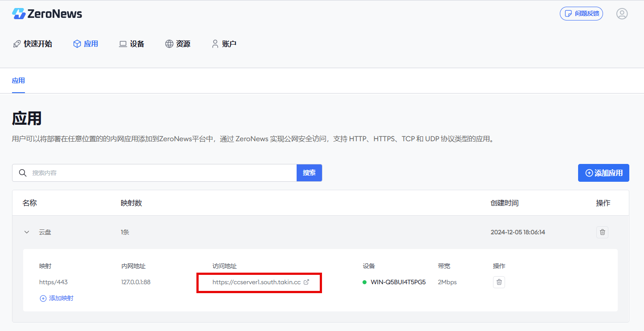
Task: Open the 快速开始 menu
Action: [x=33, y=44]
